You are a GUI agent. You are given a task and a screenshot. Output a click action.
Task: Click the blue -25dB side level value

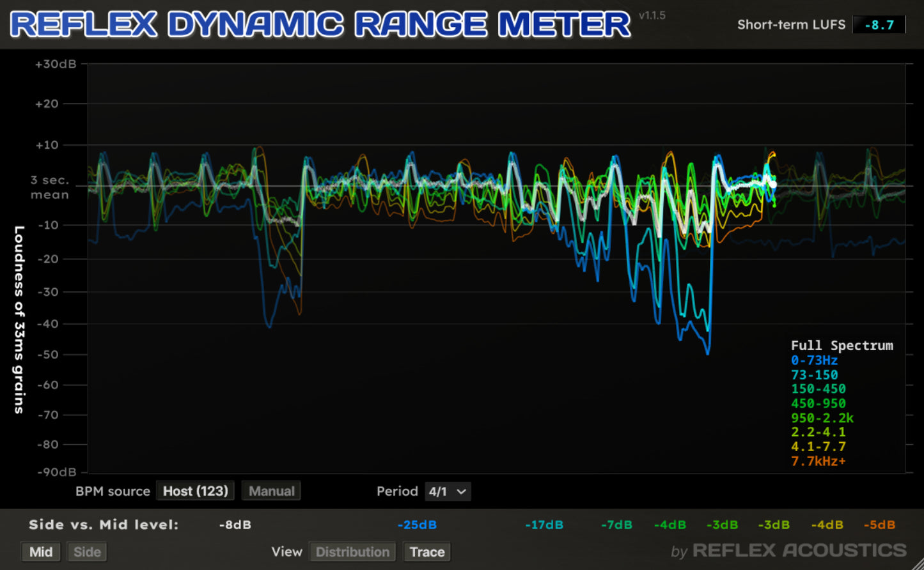coord(417,525)
